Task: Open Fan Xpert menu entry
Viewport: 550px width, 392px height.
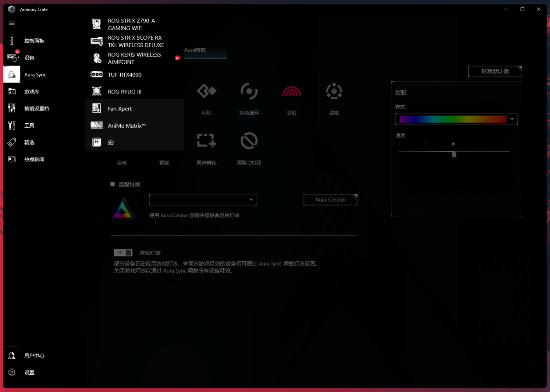Action: click(135, 108)
